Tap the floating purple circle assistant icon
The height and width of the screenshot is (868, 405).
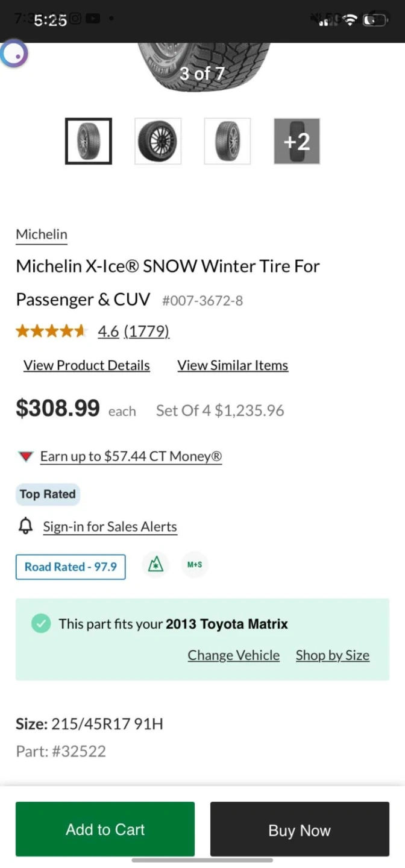pyautogui.click(x=14, y=54)
